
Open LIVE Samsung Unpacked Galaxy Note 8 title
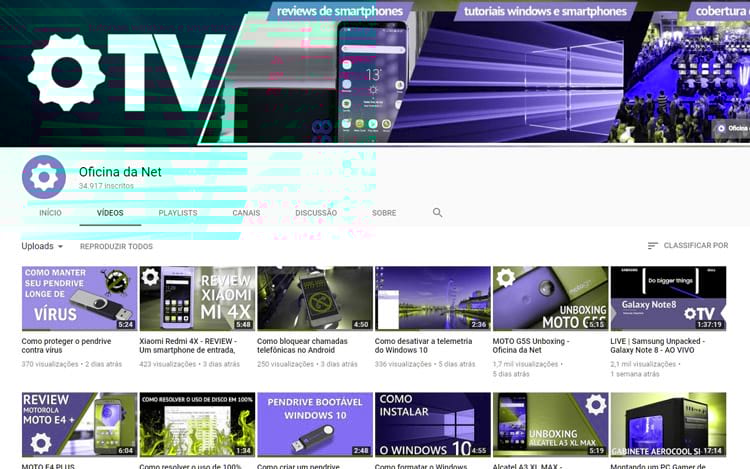click(658, 346)
